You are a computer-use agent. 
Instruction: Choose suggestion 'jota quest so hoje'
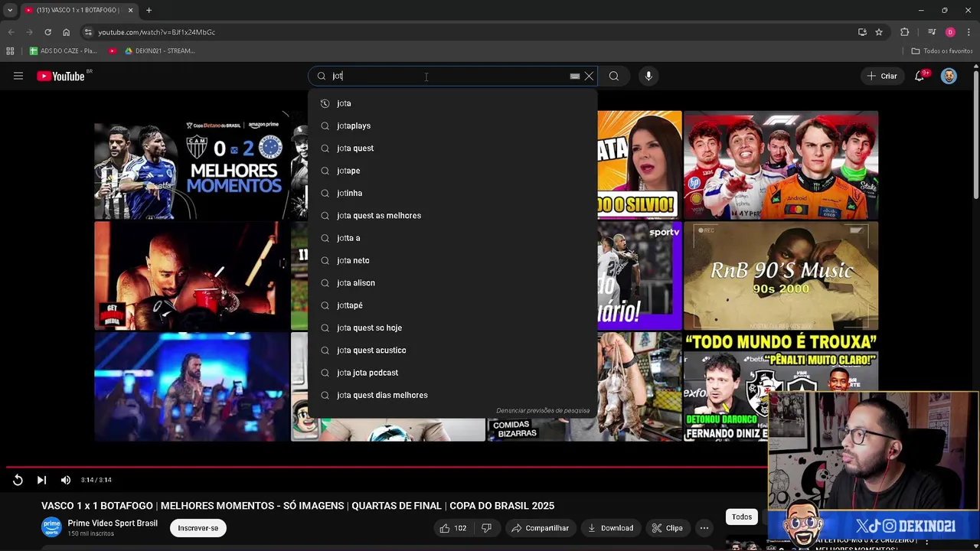pos(452,328)
